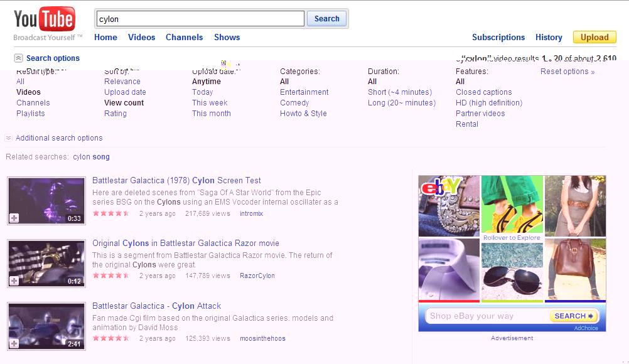Viewport: 629px width, 364px height.
Task: Focus the cylon search box
Action: click(200, 19)
